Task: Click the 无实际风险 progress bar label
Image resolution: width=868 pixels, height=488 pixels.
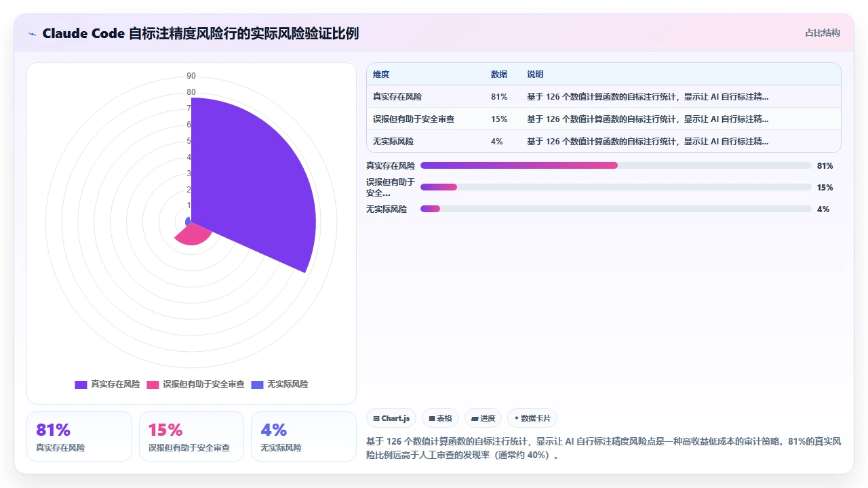Action: tap(387, 209)
